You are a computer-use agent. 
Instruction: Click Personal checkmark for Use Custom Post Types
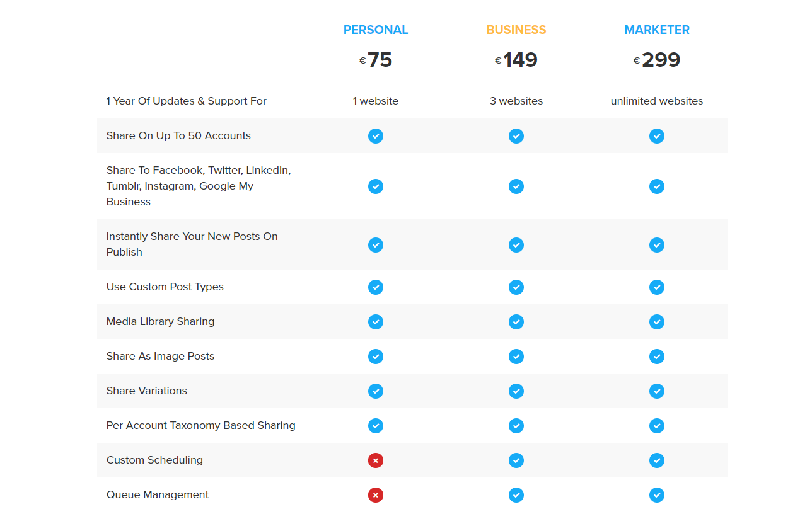click(376, 287)
